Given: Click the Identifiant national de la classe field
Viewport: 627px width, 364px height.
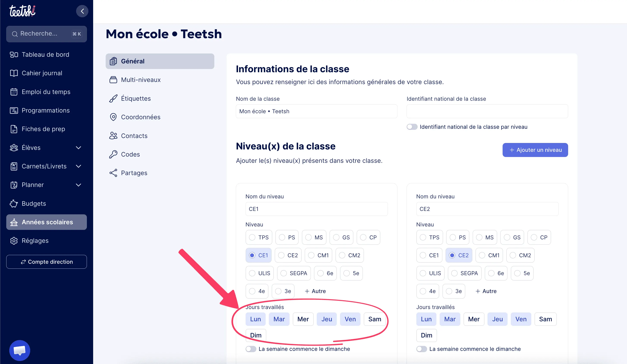Looking at the screenshot, I should (x=487, y=111).
